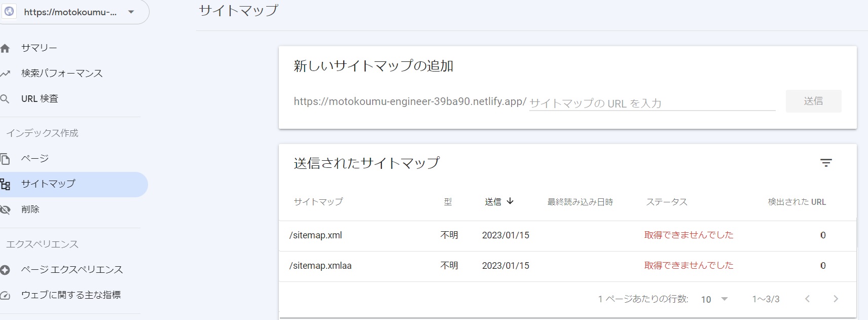The height and width of the screenshot is (320, 868).
Task: Click the pages icon beside ページ
Action: [5, 159]
